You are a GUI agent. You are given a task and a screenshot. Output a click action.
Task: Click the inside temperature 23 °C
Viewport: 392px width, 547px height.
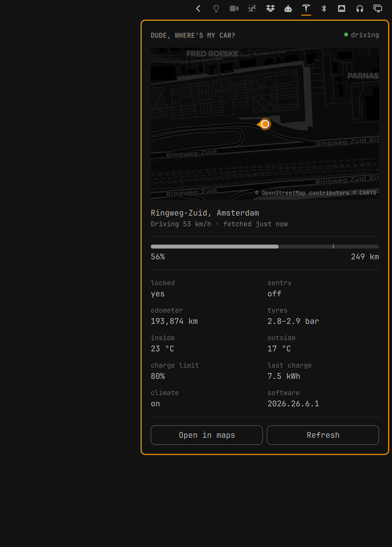[x=162, y=349]
